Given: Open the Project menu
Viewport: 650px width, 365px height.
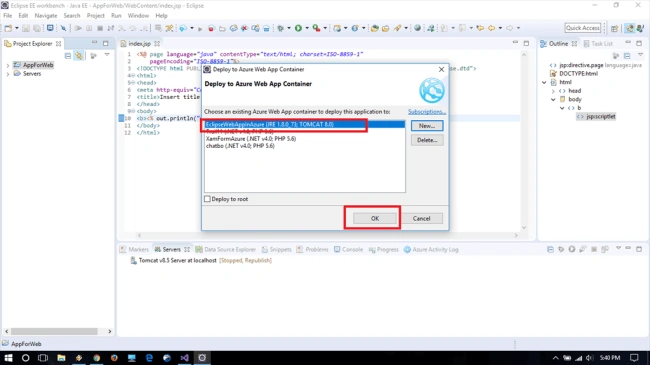Looking at the screenshot, I should point(95,16).
